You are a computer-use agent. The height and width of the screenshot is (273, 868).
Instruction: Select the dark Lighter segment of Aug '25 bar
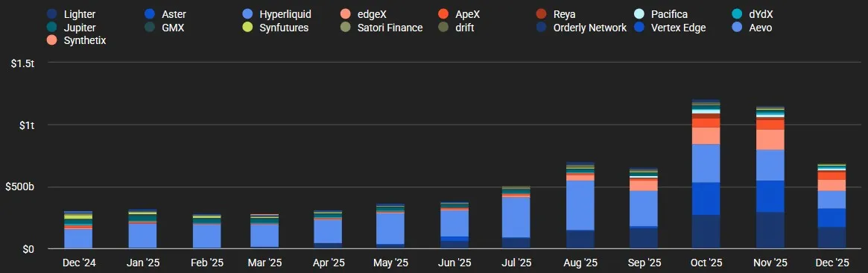tap(580, 239)
